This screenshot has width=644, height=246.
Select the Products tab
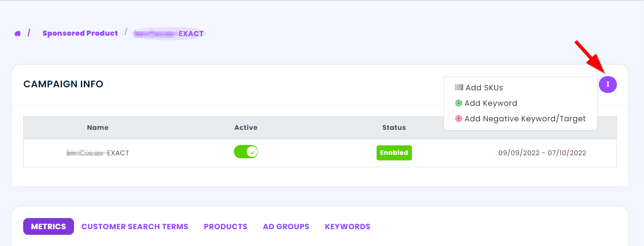[225, 227]
